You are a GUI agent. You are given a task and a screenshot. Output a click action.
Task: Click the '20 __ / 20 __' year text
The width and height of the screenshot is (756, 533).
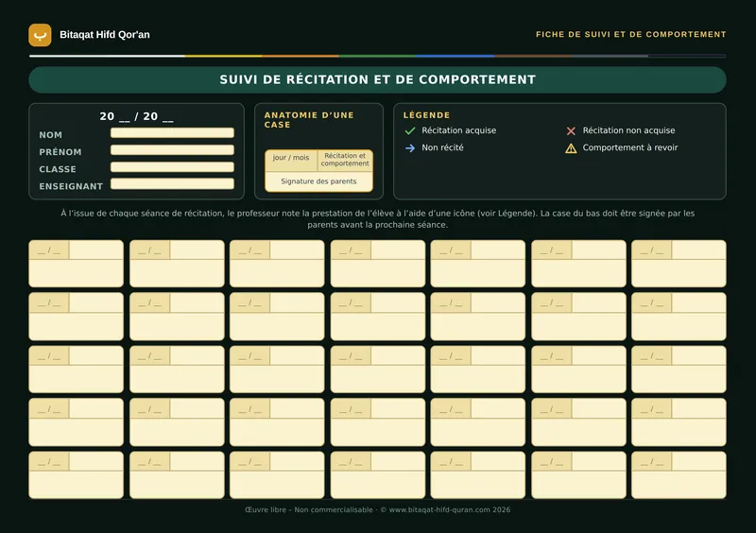coord(136,116)
